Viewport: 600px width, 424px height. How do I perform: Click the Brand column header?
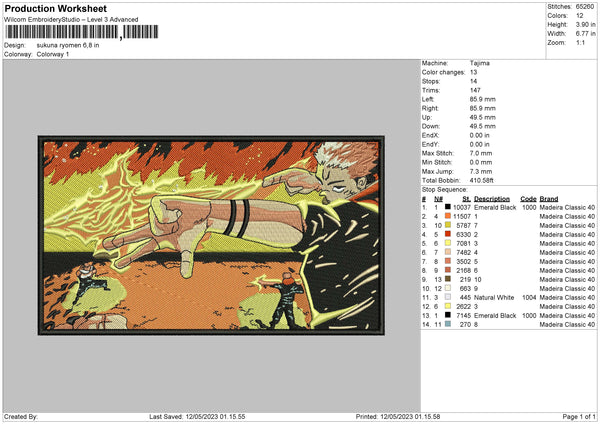pyautogui.click(x=549, y=199)
